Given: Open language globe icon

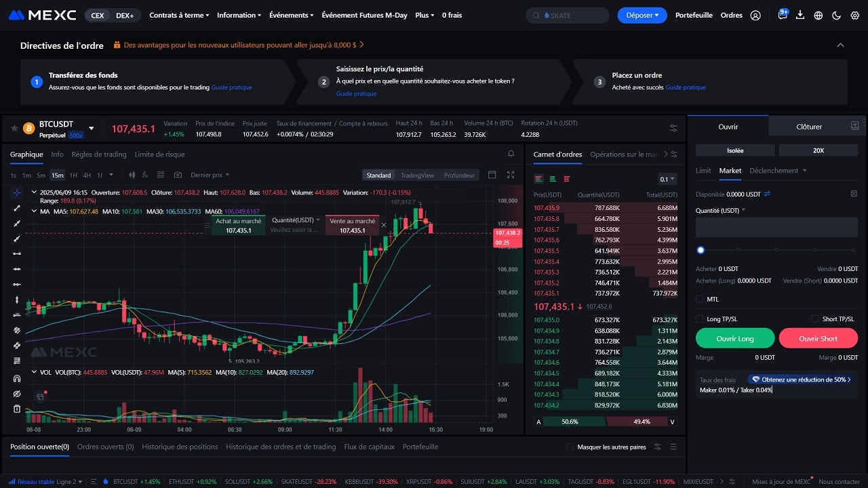Looking at the screenshot, I should point(818,15).
